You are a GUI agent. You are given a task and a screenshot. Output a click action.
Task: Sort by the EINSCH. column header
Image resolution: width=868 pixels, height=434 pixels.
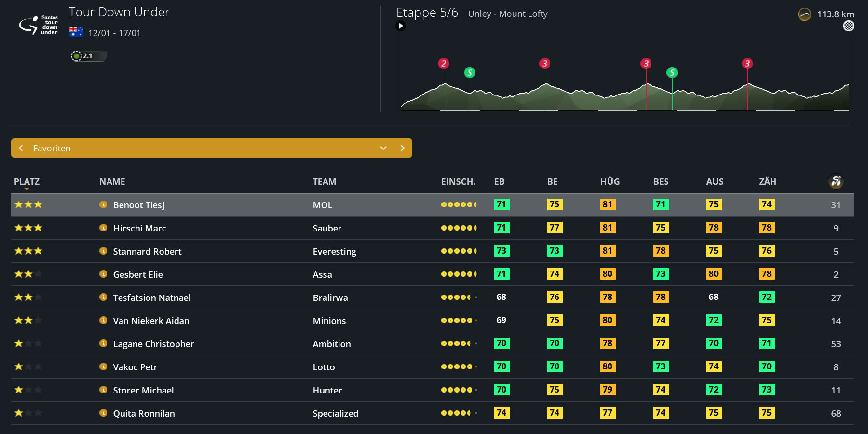click(458, 182)
